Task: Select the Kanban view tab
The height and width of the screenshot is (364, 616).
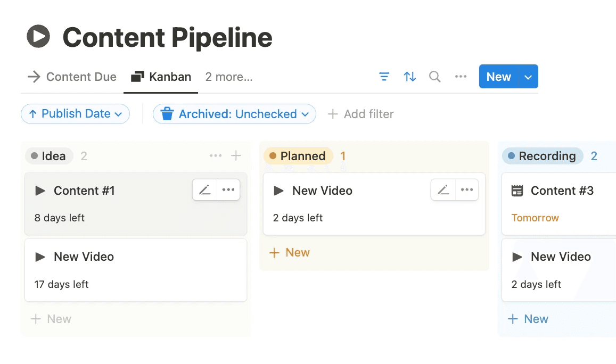Action: point(161,77)
